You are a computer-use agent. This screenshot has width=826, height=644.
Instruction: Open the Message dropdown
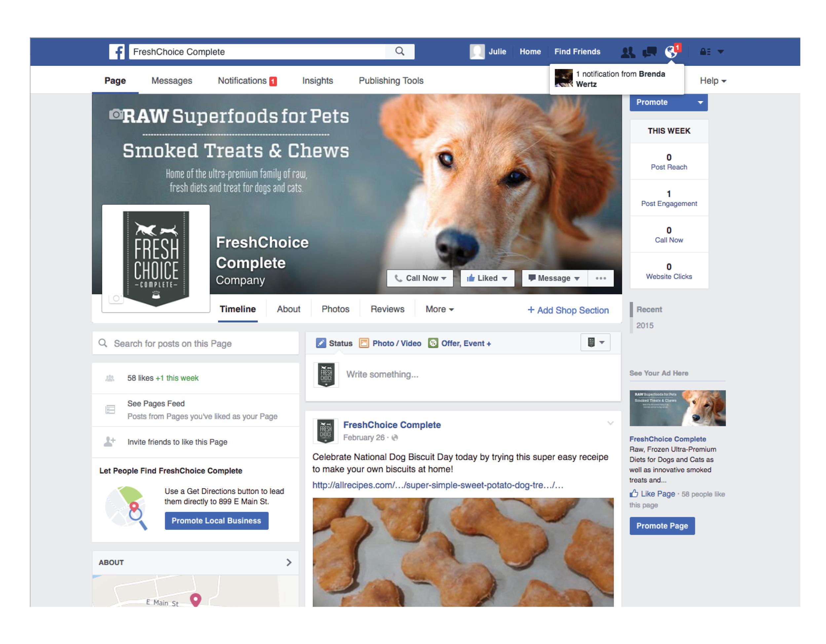[554, 278]
